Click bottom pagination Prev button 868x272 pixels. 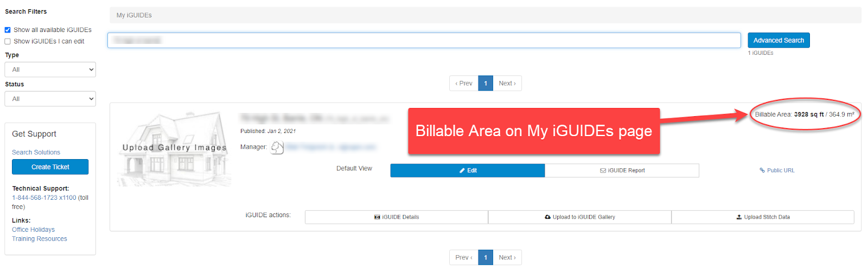pos(464,257)
